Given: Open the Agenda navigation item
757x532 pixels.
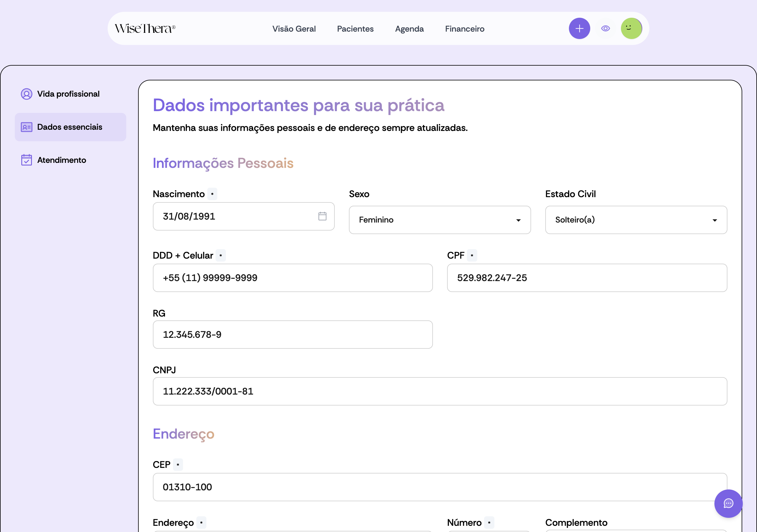Looking at the screenshot, I should coord(409,29).
